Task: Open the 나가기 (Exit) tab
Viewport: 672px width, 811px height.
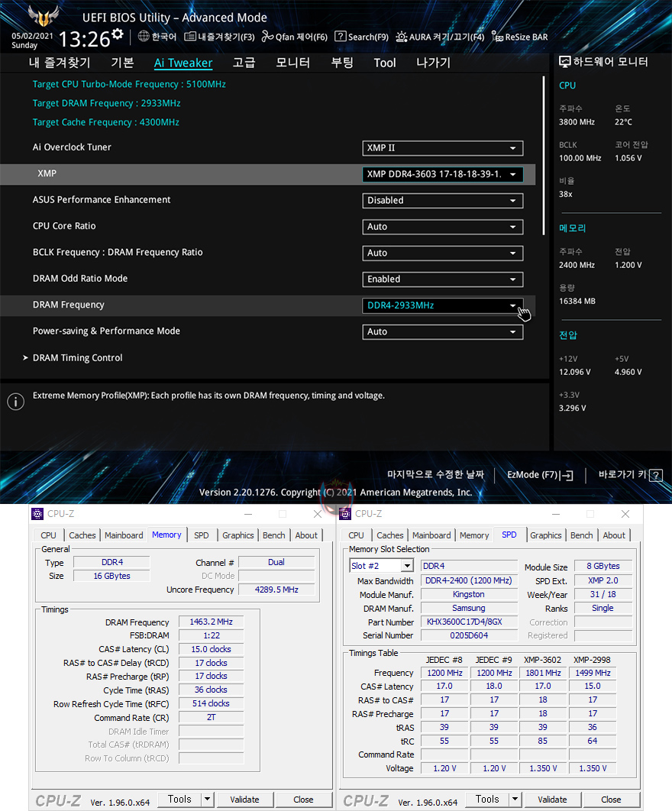Action: [x=434, y=63]
